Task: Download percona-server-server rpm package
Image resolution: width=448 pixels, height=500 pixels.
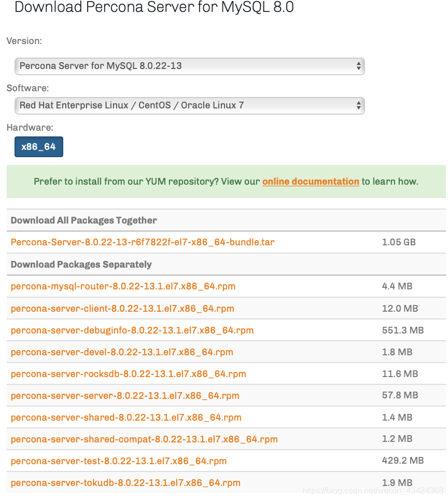Action: (x=124, y=396)
